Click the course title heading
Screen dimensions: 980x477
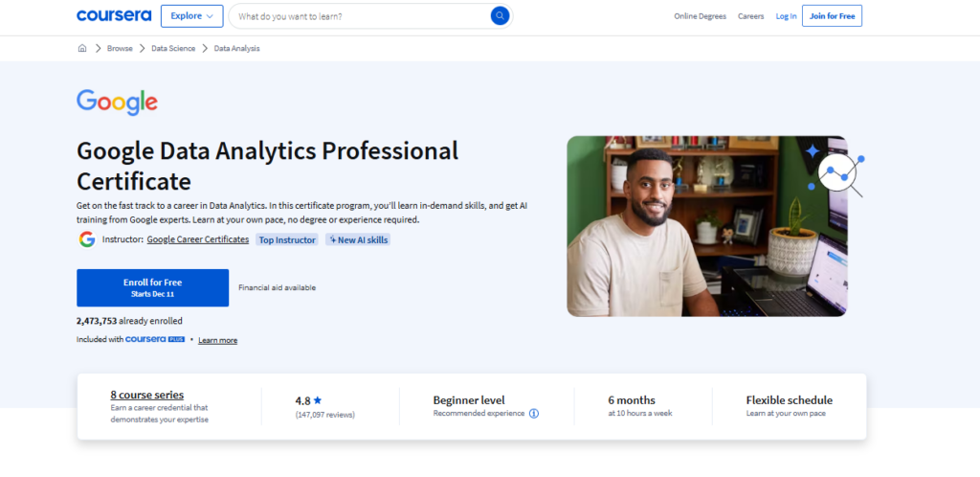click(268, 166)
